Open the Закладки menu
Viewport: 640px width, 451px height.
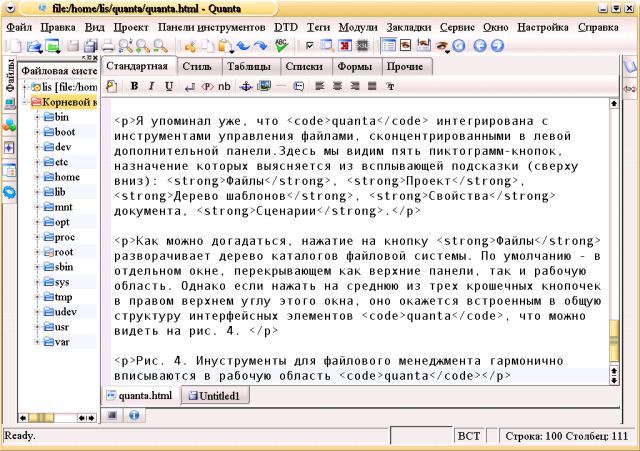[410, 26]
